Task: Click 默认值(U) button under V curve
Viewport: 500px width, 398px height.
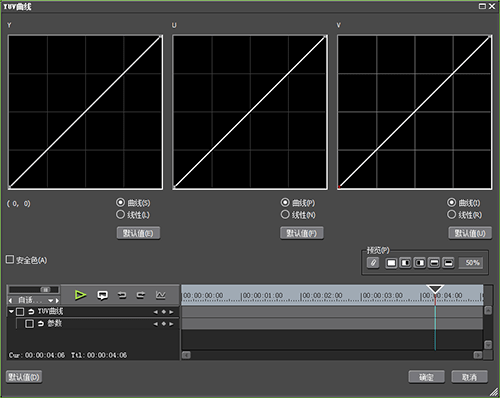Action: 470,233
